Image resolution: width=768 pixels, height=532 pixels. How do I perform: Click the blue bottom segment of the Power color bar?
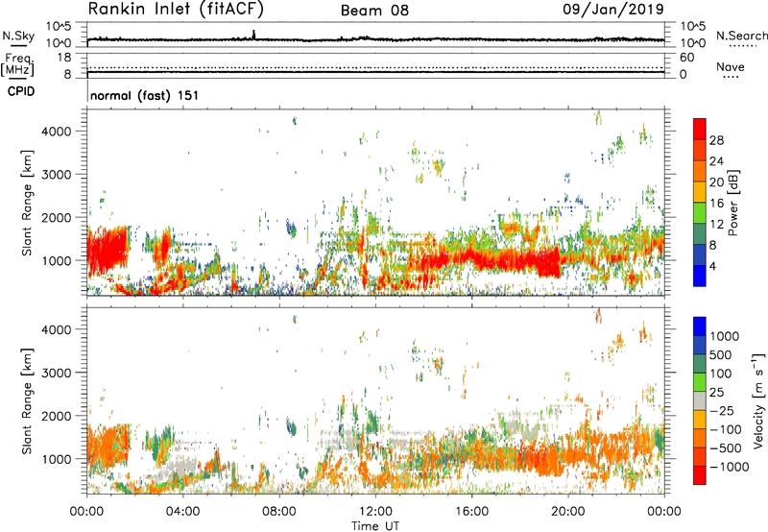(699, 276)
